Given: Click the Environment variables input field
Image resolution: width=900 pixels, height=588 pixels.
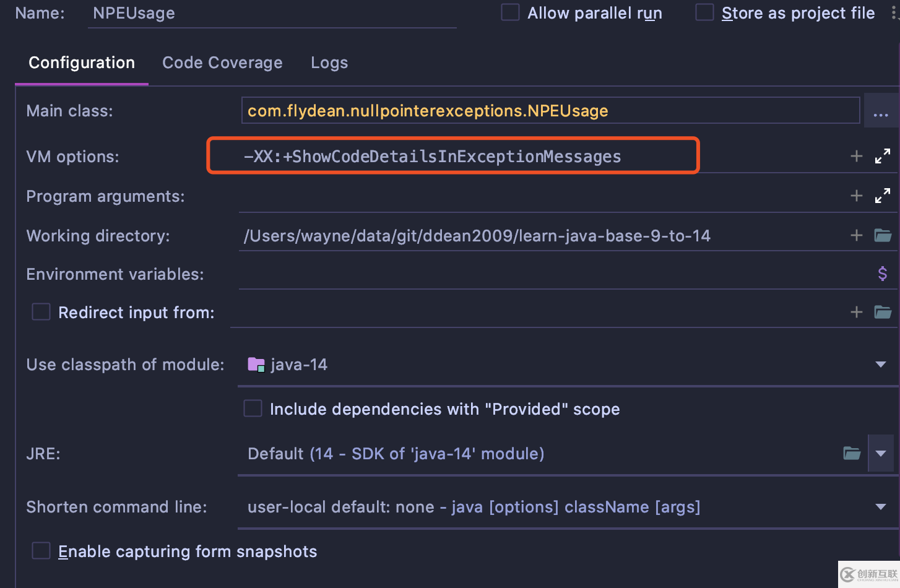Looking at the screenshot, I should tap(555, 274).
